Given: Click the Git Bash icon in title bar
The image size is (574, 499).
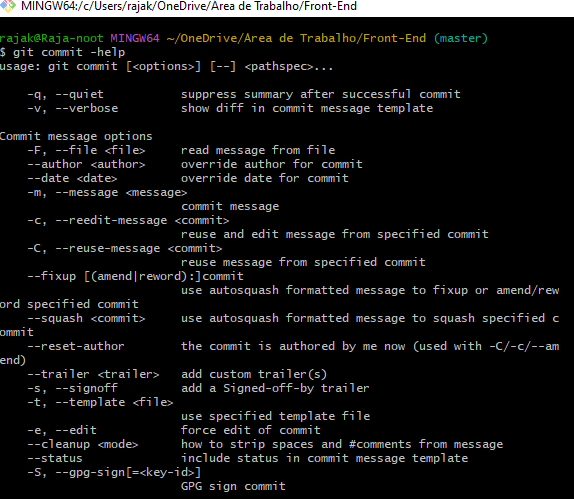Looking at the screenshot, I should pyautogui.click(x=8, y=5).
